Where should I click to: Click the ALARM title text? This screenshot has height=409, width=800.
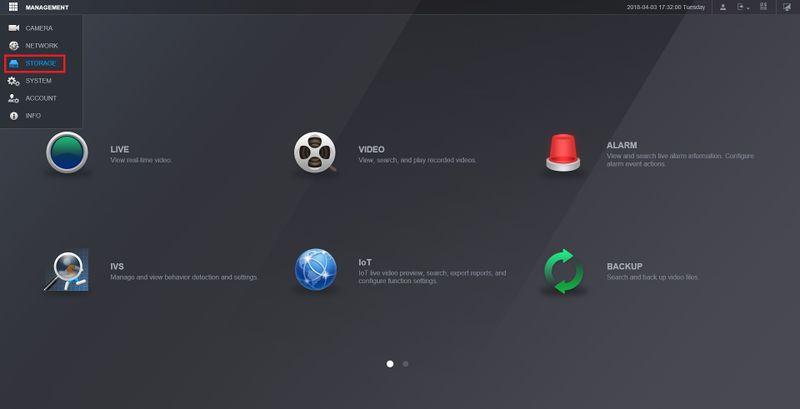point(621,145)
